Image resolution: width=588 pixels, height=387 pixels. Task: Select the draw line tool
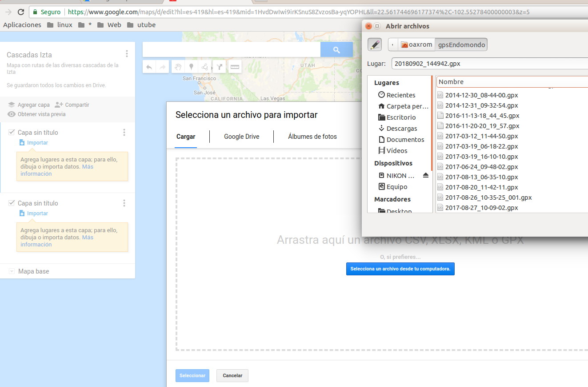tap(205, 67)
